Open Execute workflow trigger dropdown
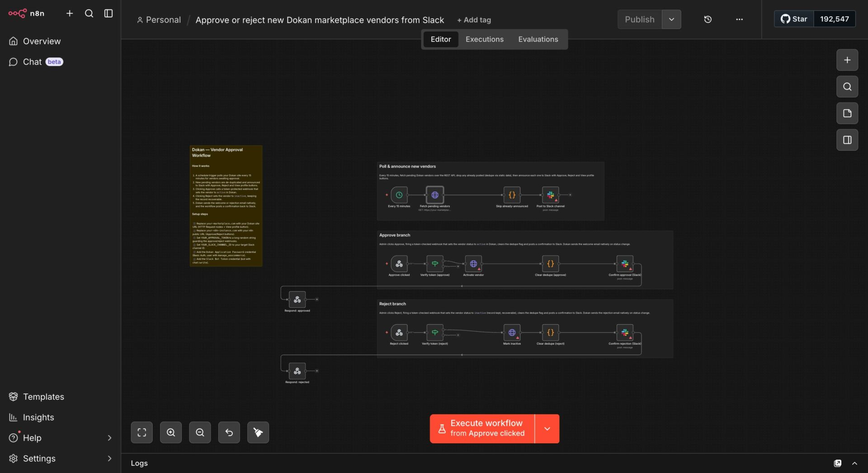868x473 pixels. (x=547, y=429)
